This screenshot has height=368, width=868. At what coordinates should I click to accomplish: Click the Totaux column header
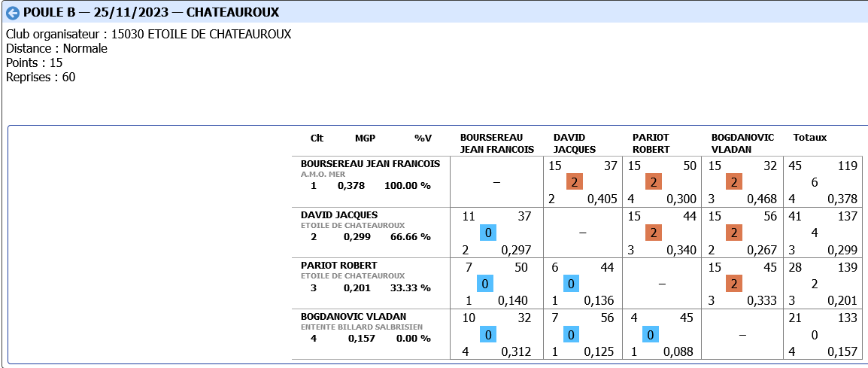810,138
